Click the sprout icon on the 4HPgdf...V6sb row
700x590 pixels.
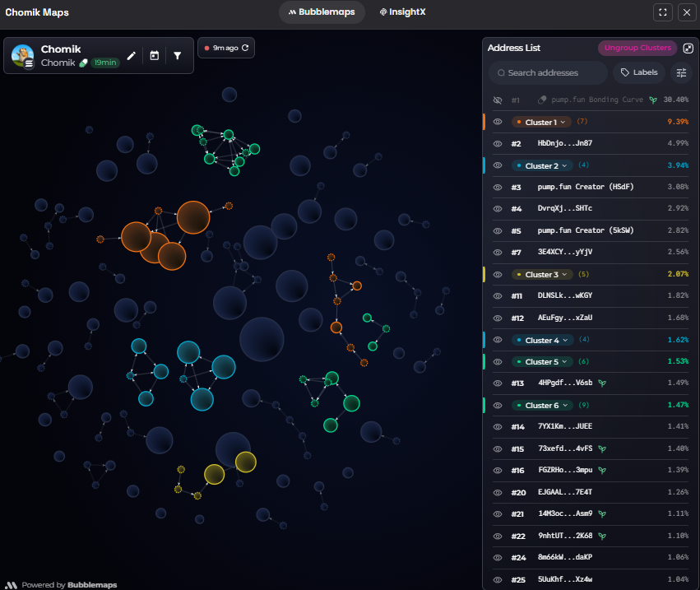pos(602,383)
